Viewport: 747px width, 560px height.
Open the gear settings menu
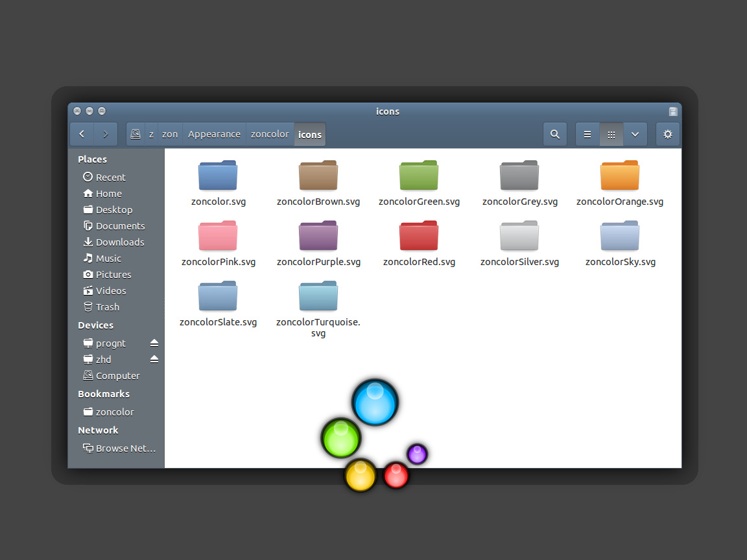tap(668, 134)
